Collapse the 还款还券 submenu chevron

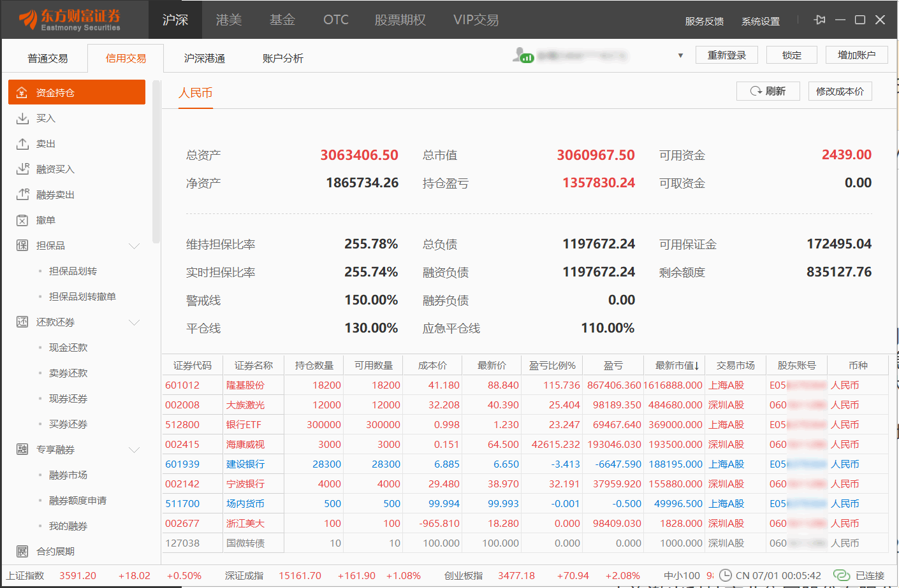click(x=135, y=322)
